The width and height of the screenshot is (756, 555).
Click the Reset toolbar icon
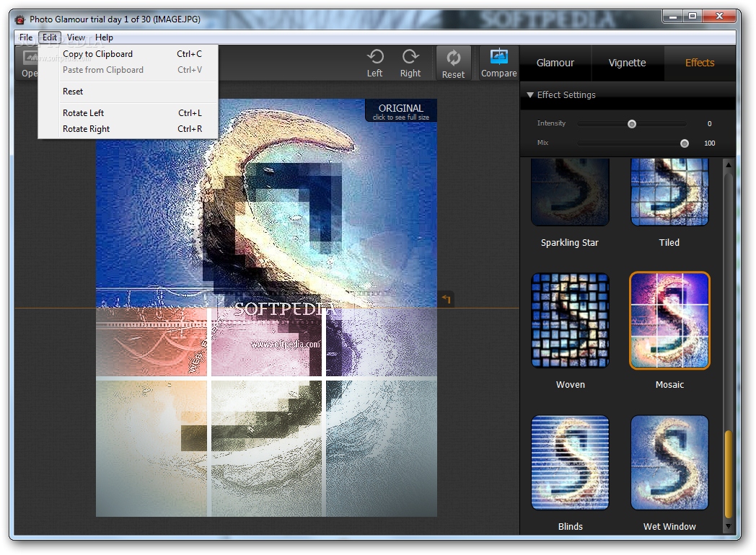453,63
